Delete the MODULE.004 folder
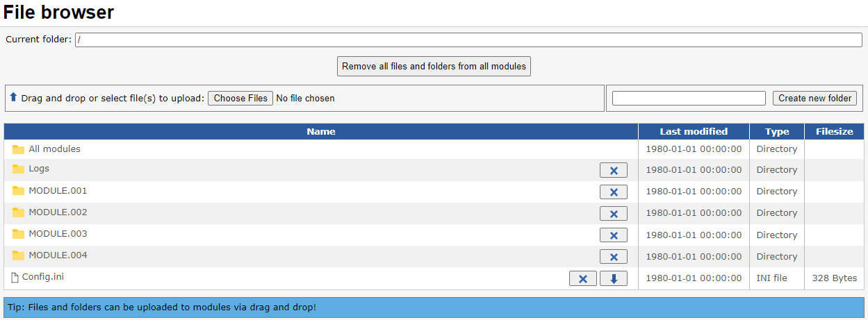 click(x=613, y=257)
